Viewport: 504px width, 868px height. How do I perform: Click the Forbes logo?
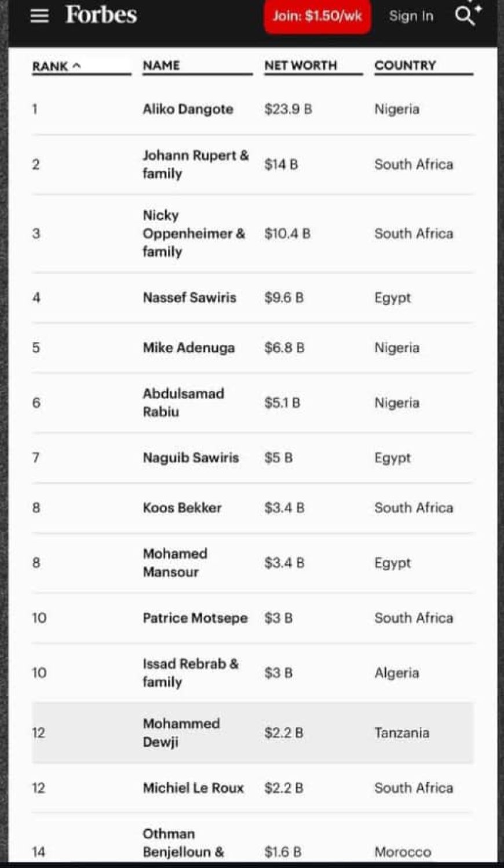(101, 15)
